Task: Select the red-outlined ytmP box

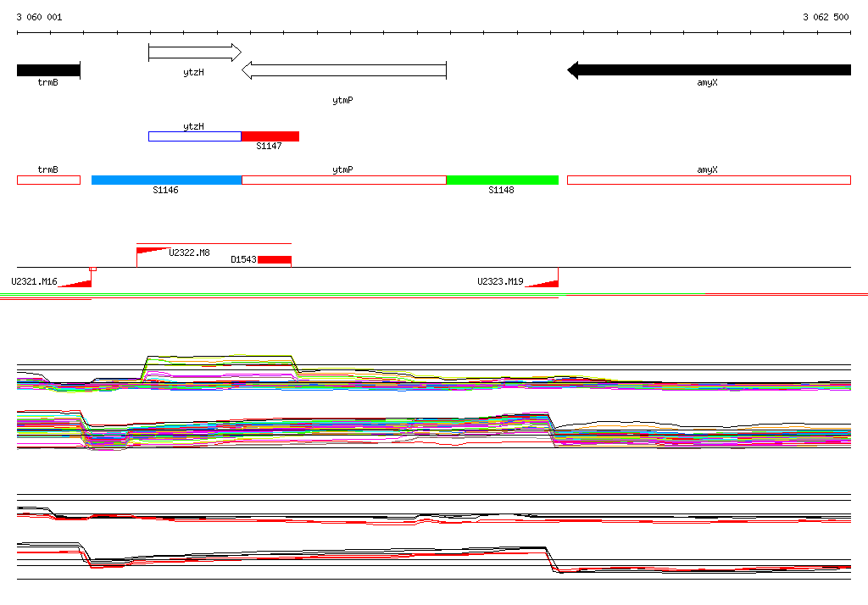Action: click(x=344, y=180)
